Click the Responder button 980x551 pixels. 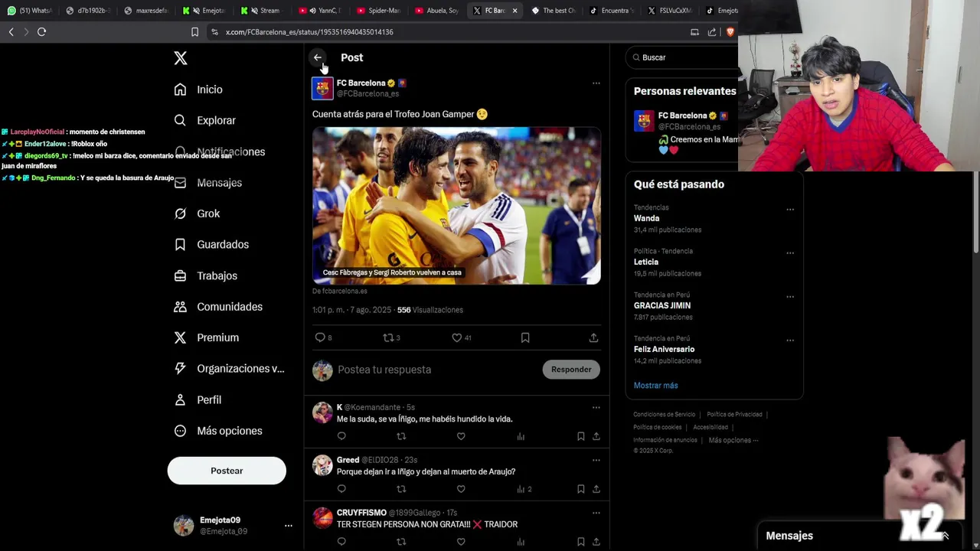point(571,370)
